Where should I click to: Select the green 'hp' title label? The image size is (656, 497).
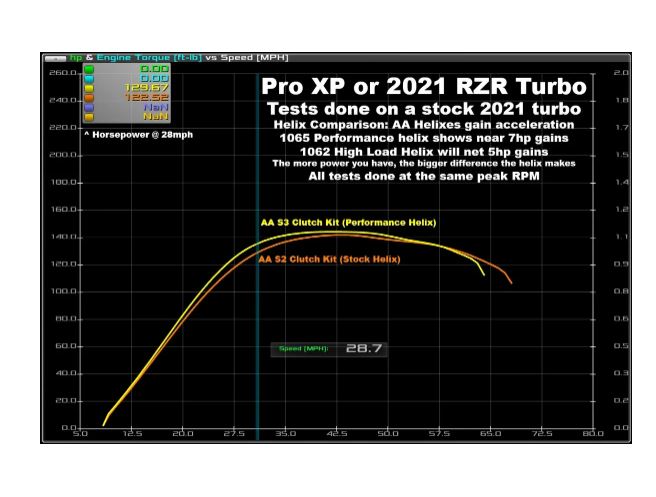pyautogui.click(x=75, y=58)
